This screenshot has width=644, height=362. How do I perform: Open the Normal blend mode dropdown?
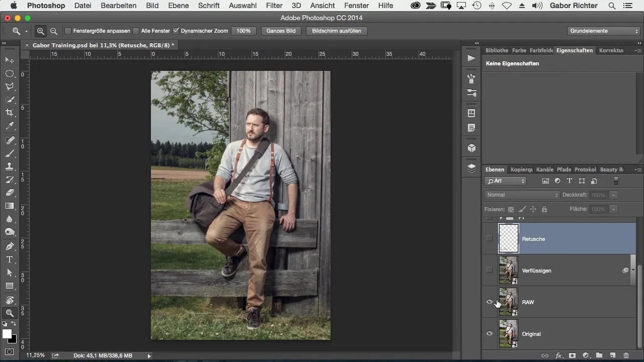522,195
